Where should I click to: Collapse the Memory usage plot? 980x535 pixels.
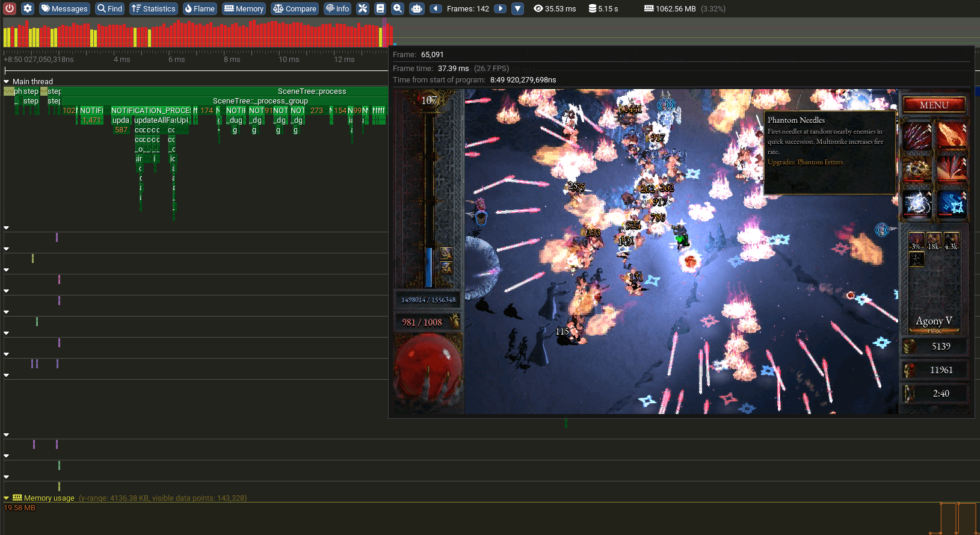click(7, 498)
